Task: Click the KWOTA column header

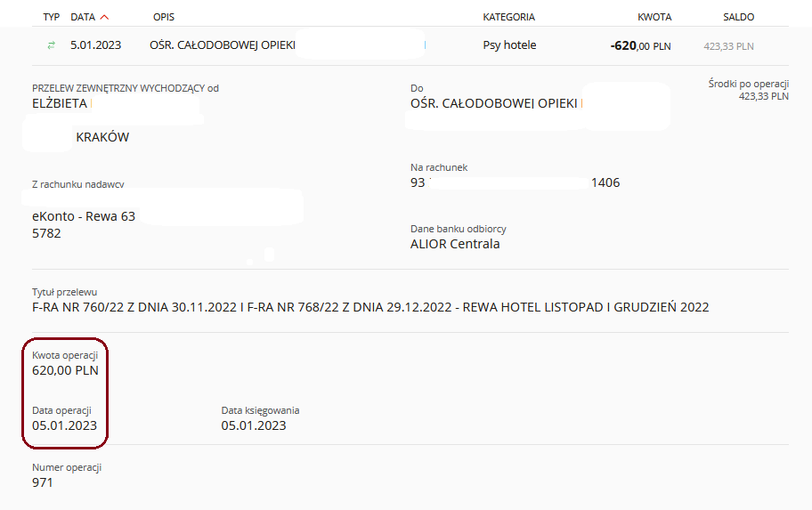Action: click(654, 17)
